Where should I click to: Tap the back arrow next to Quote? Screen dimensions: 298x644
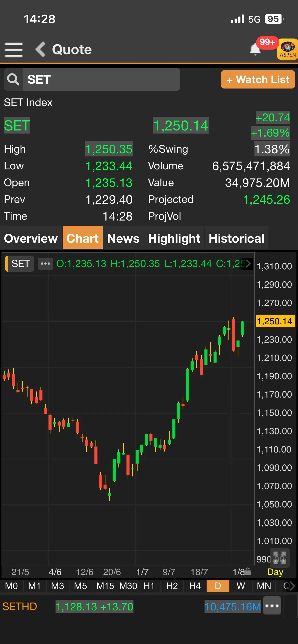[x=41, y=49]
